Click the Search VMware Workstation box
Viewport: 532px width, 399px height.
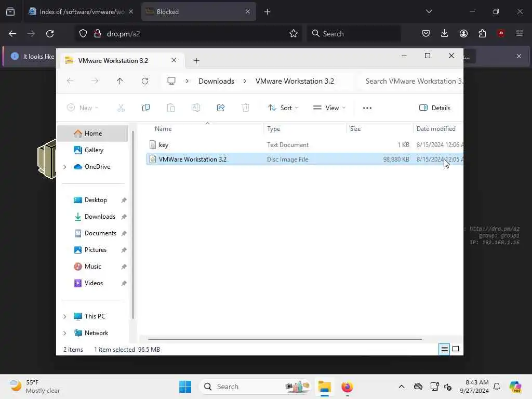click(x=411, y=81)
